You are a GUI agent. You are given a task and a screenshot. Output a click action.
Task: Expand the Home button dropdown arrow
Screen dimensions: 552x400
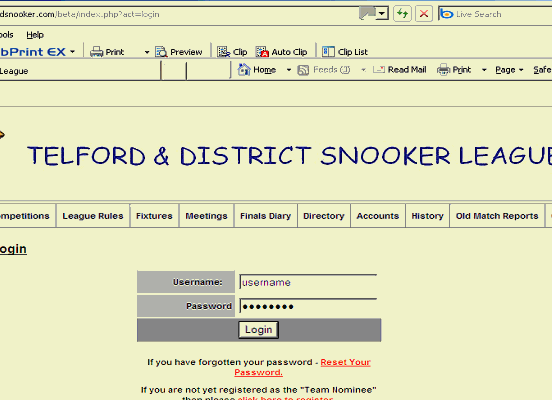(289, 70)
